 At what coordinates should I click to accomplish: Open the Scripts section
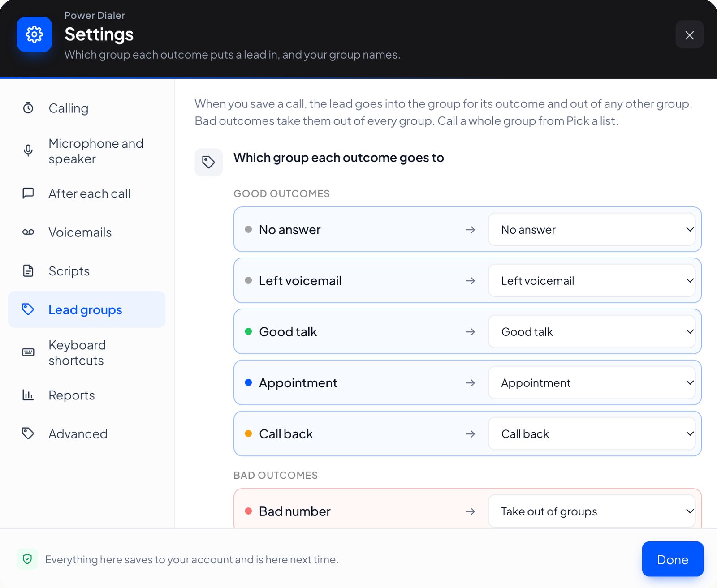coord(87,270)
